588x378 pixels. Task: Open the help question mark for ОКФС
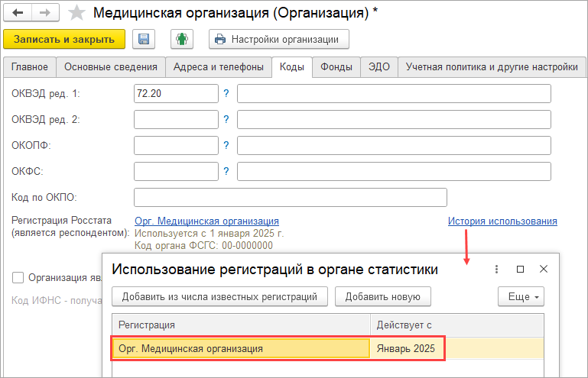coord(226,171)
